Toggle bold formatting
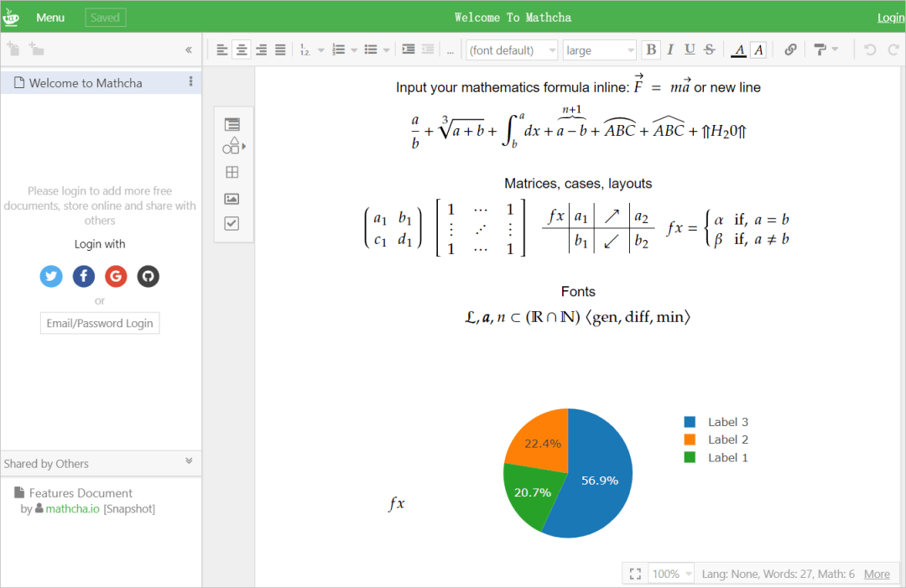The height and width of the screenshot is (588, 906). (x=651, y=50)
